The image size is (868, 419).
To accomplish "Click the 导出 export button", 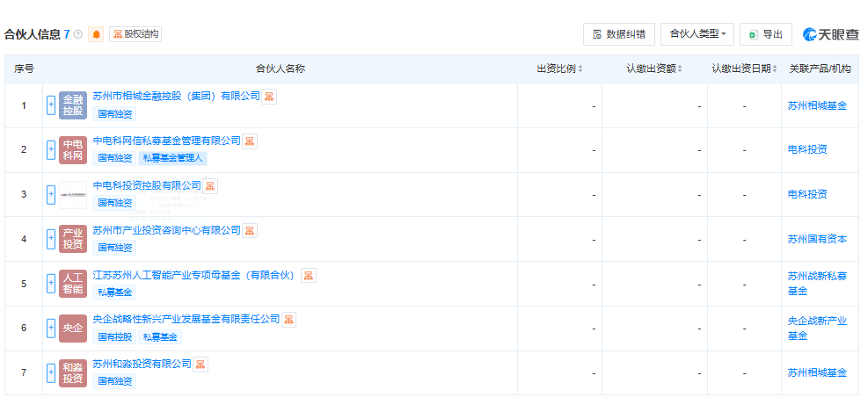I will click(766, 34).
